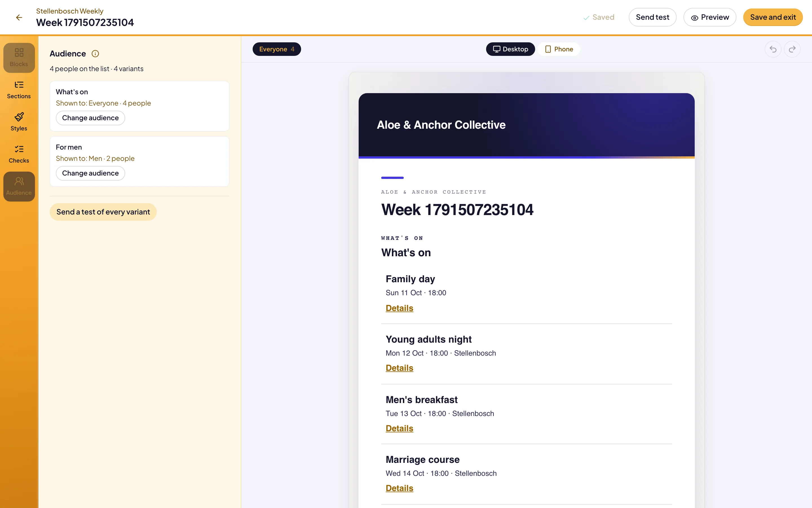Undo the last edit

(x=773, y=49)
